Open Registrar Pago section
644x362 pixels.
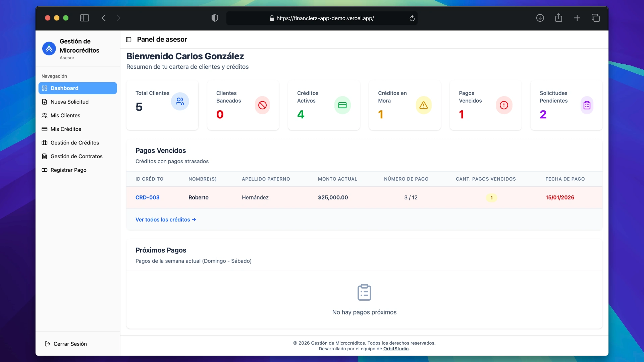68,170
